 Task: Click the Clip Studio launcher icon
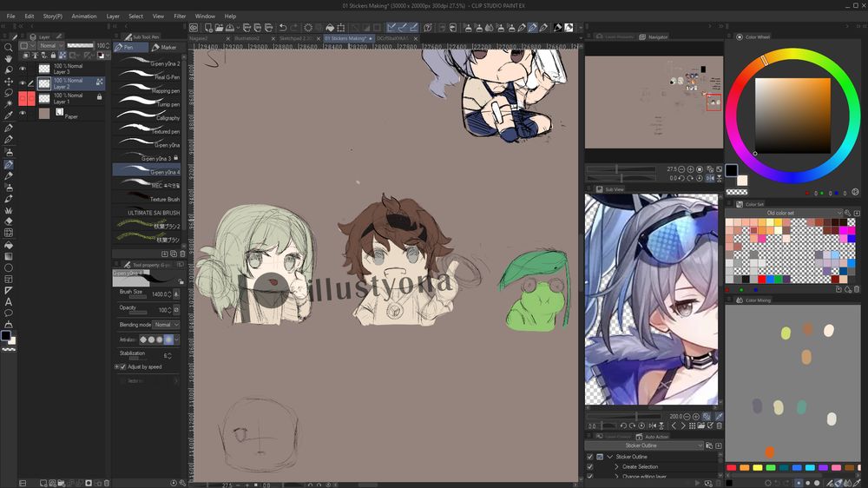[x=194, y=27]
